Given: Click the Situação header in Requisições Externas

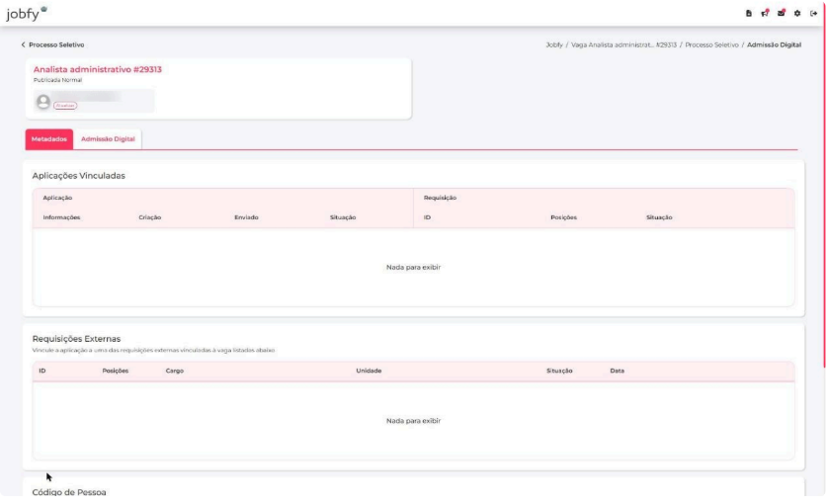Looking at the screenshot, I should tap(559, 371).
